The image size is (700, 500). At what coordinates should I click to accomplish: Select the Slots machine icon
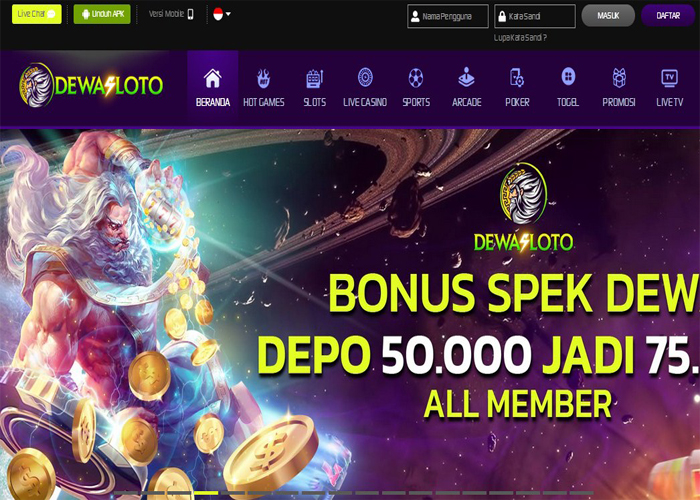[x=315, y=78]
